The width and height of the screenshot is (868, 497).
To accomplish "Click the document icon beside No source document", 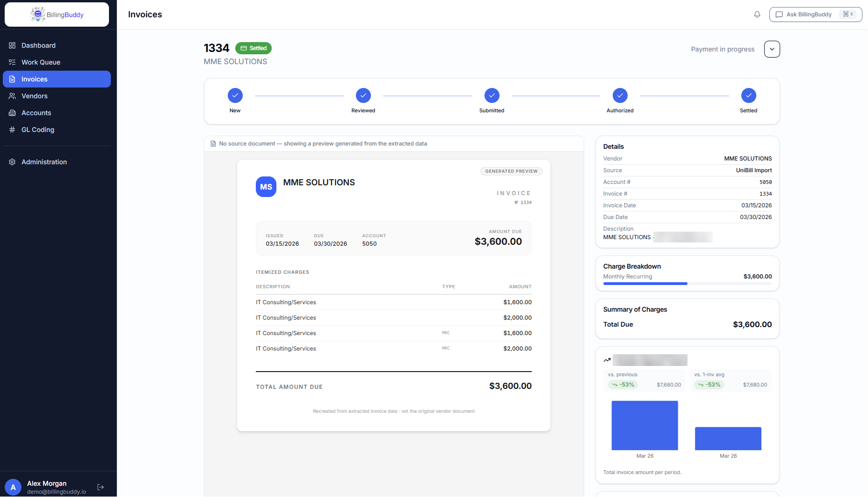I will 213,144.
